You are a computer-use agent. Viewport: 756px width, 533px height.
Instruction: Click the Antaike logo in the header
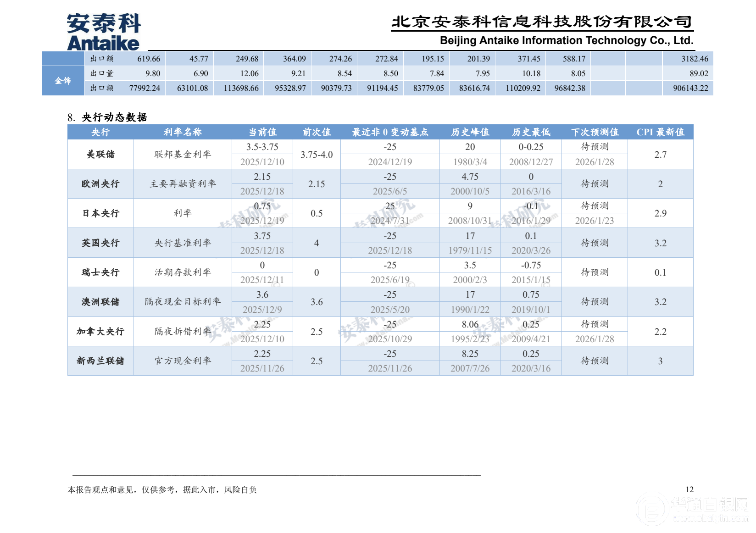click(x=104, y=32)
